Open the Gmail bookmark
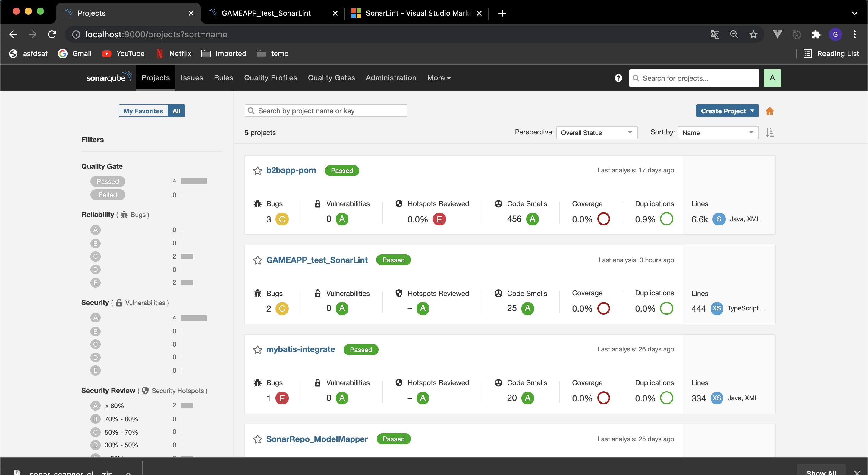The width and height of the screenshot is (868, 475). [x=75, y=54]
